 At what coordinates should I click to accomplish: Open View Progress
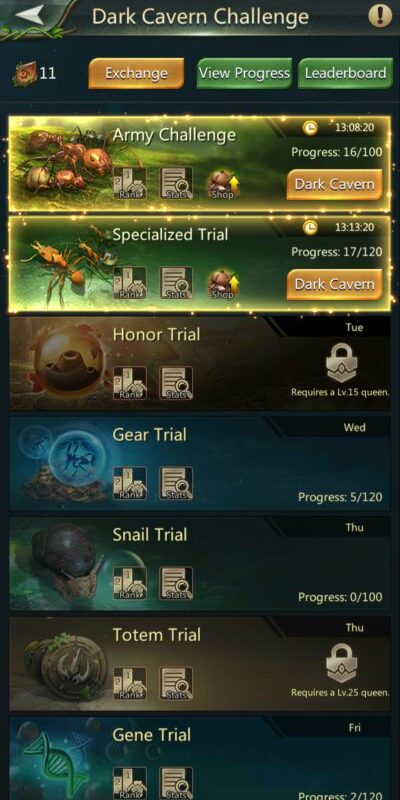tap(244, 73)
